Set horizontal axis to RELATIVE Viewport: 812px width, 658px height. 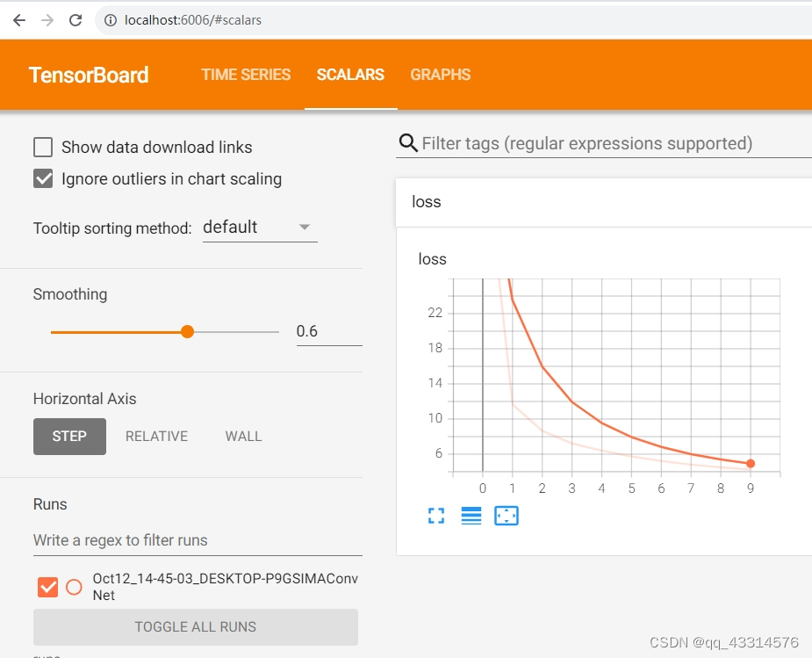[x=156, y=437]
